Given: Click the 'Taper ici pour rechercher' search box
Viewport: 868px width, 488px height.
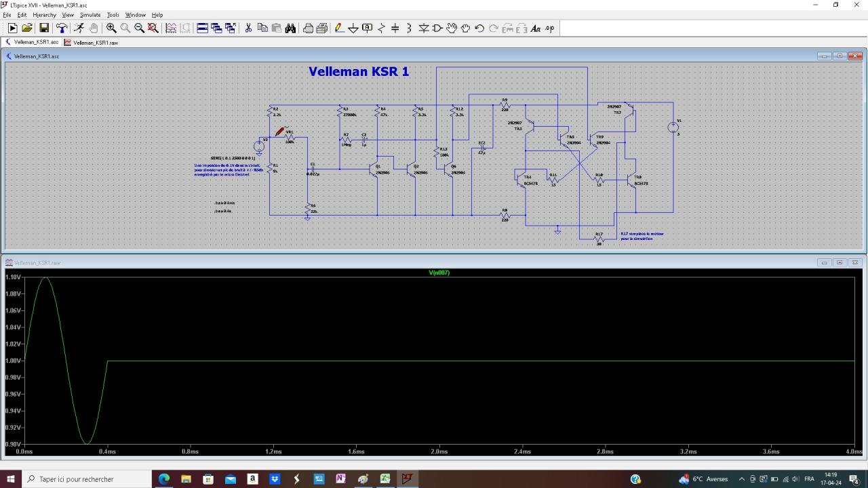Looking at the screenshot, I should click(87, 479).
